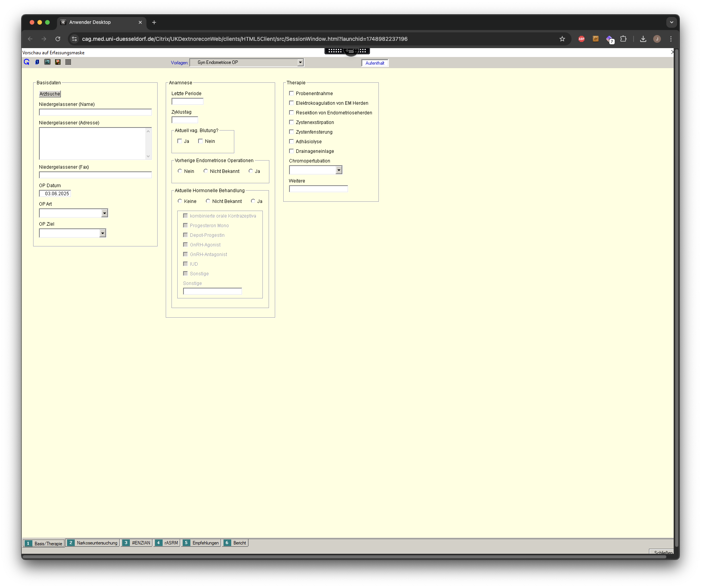
Task: Click the blue refresh arrow toolbar icon
Action: (27, 62)
